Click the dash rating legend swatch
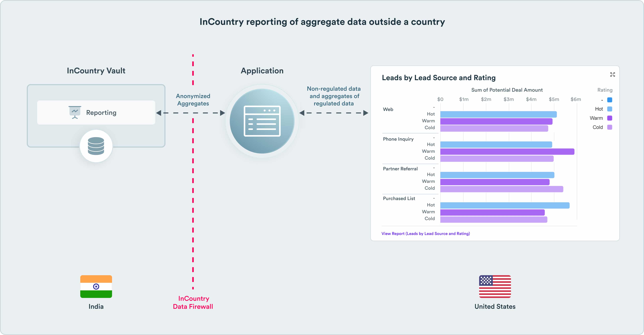The image size is (644, 335). [610, 100]
